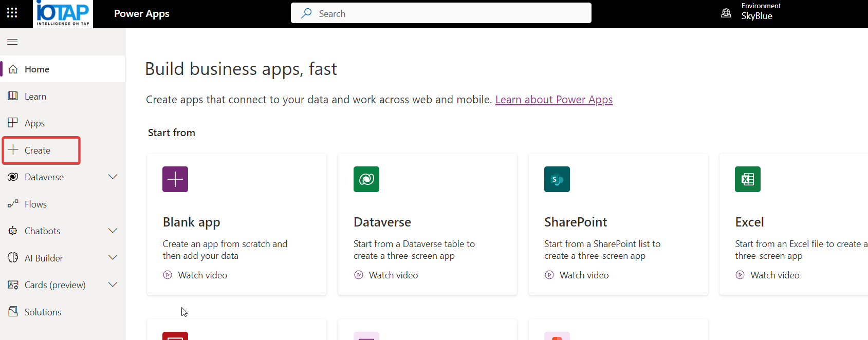Click the Excel card heading

coord(749,222)
